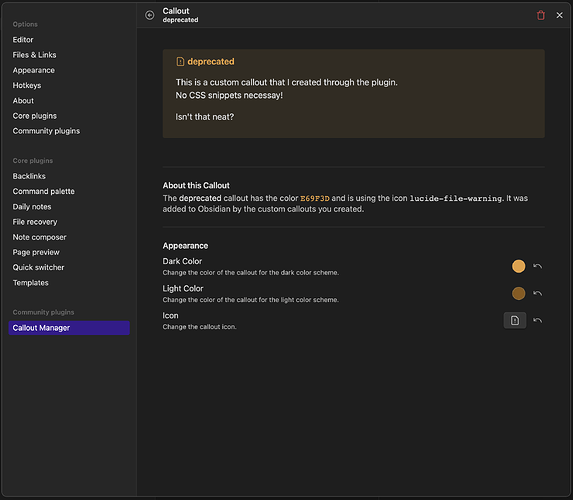Open Command palette plugin settings
This screenshot has height=500, width=573.
tap(43, 191)
